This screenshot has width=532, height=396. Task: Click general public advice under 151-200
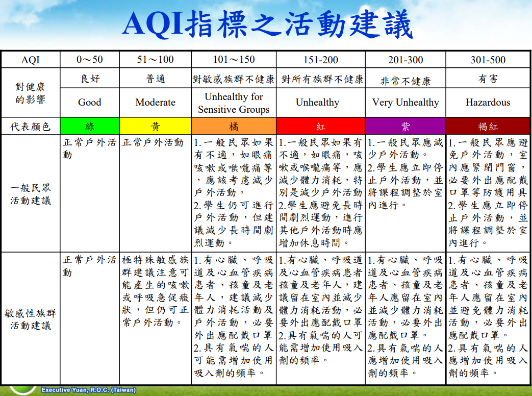click(x=321, y=194)
